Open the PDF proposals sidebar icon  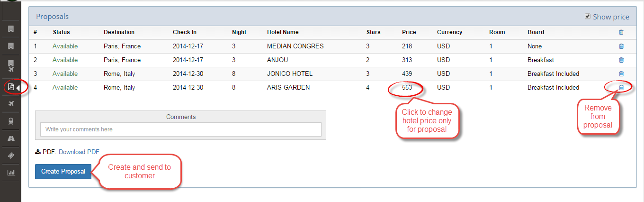pos(11,87)
